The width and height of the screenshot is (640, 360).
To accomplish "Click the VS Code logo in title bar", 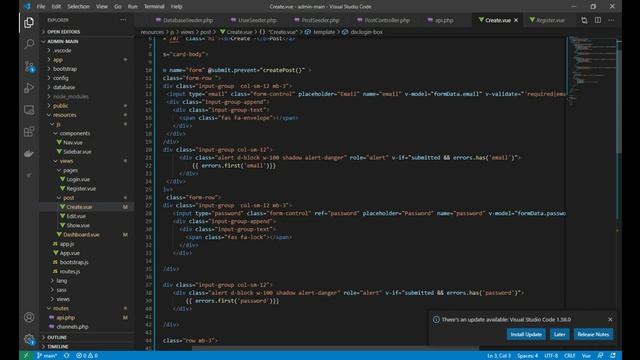I will pyautogui.click(x=27, y=7).
